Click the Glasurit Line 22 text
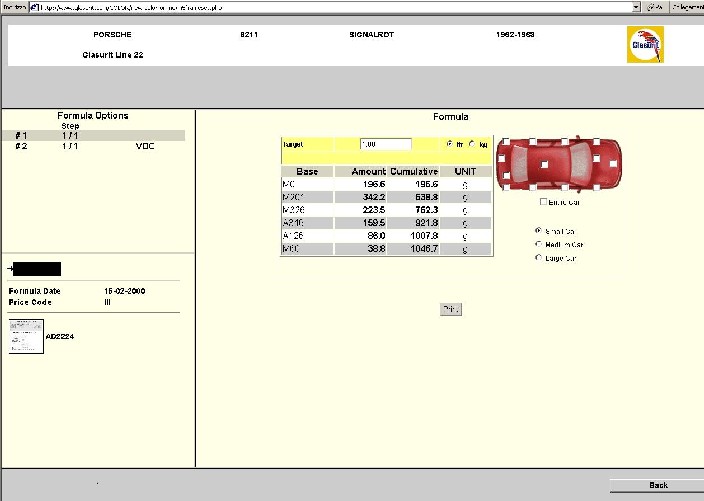Image resolution: width=704 pixels, height=501 pixels. coord(113,55)
